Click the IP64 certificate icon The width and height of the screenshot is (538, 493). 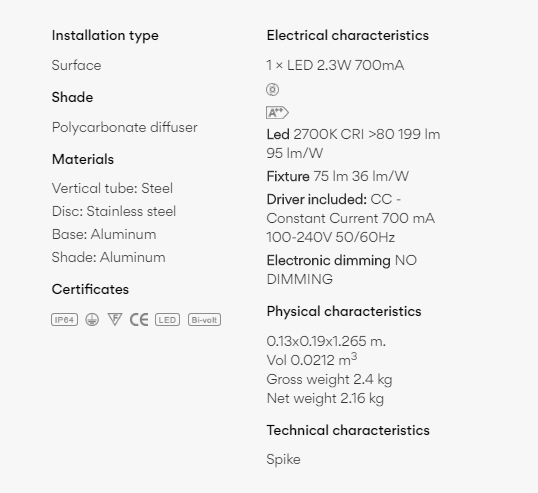coord(65,320)
